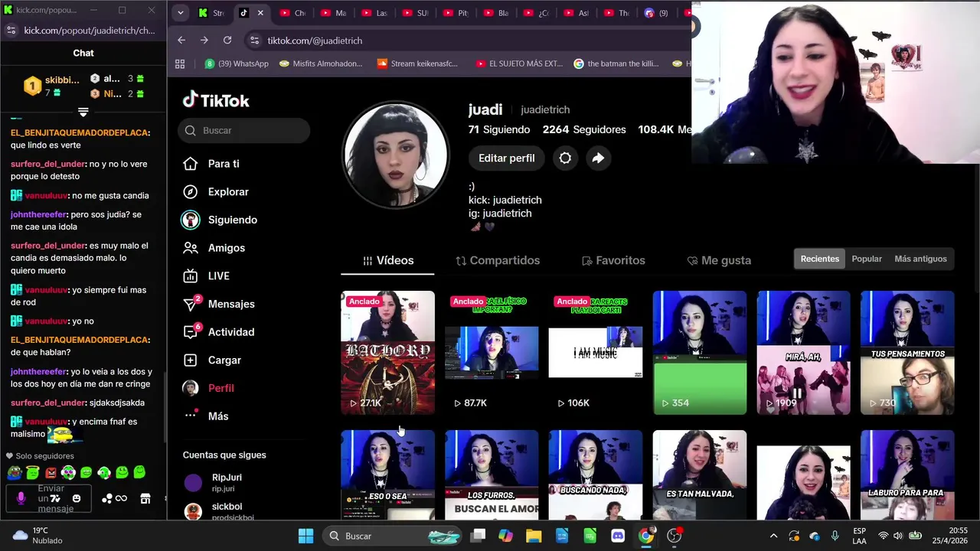Insert the angry red emote in chat
The image size is (980, 551).
51,473
